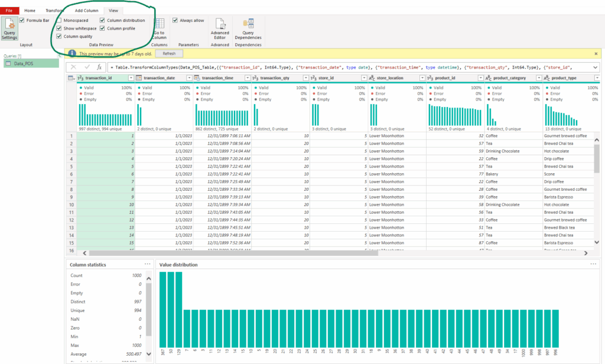Uncheck the Column quality option
The width and height of the screenshot is (605, 364).
point(58,35)
